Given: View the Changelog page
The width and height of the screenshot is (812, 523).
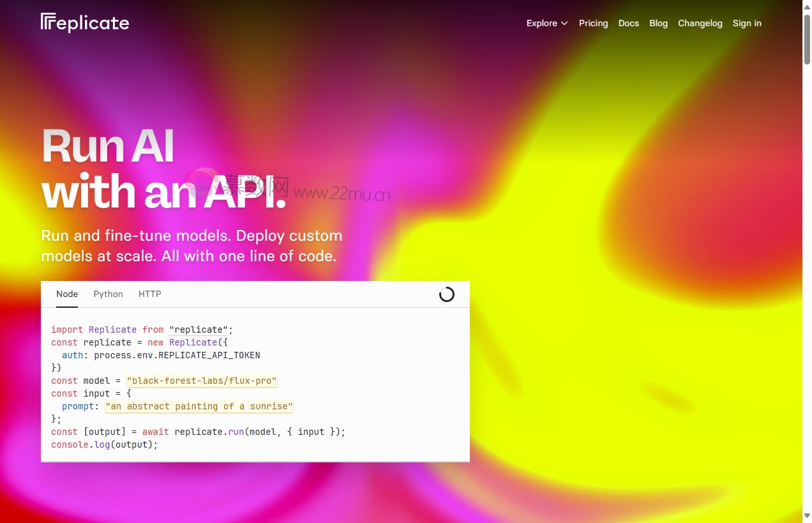Looking at the screenshot, I should click(x=700, y=23).
